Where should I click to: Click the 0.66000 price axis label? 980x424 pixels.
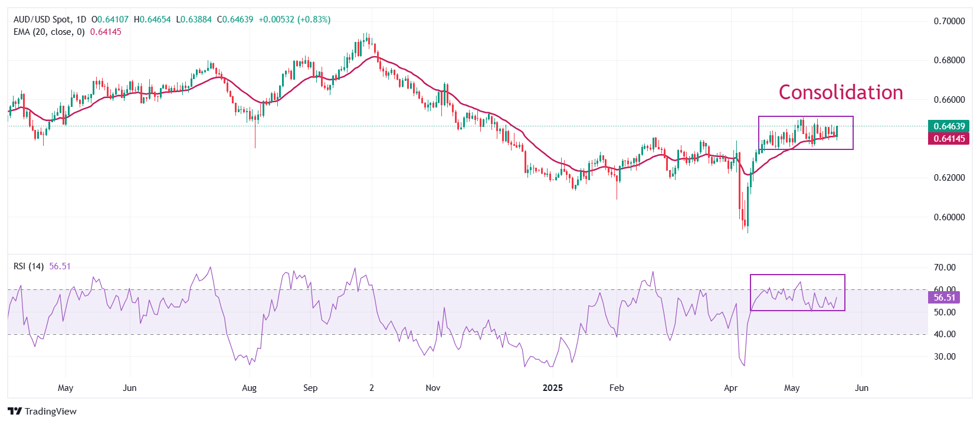click(x=949, y=99)
